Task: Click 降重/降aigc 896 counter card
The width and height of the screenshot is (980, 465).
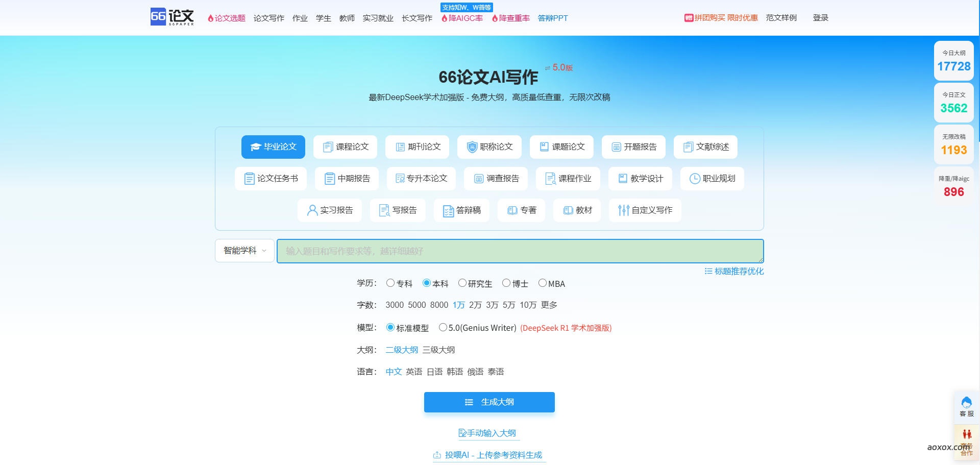Action: pyautogui.click(x=953, y=186)
